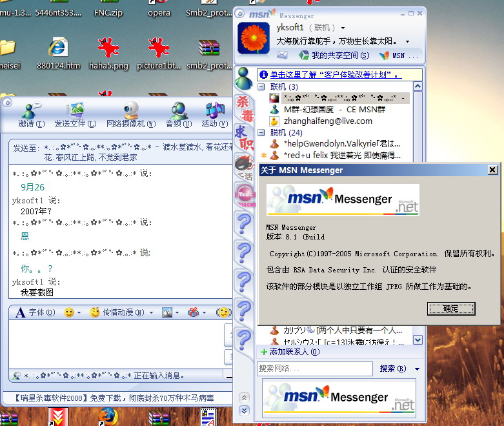
Task: Select FNC.zip on the desktop
Action: (108, 9)
